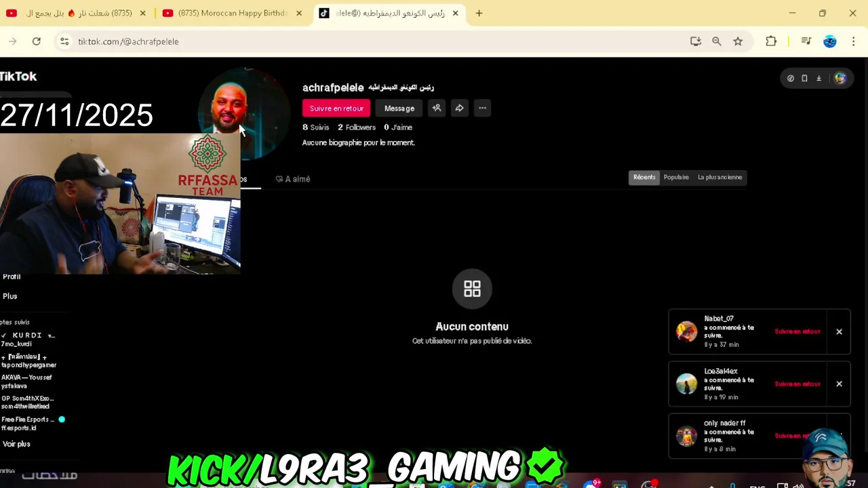Dismiss the Loe3al4ex notification

[x=839, y=384]
